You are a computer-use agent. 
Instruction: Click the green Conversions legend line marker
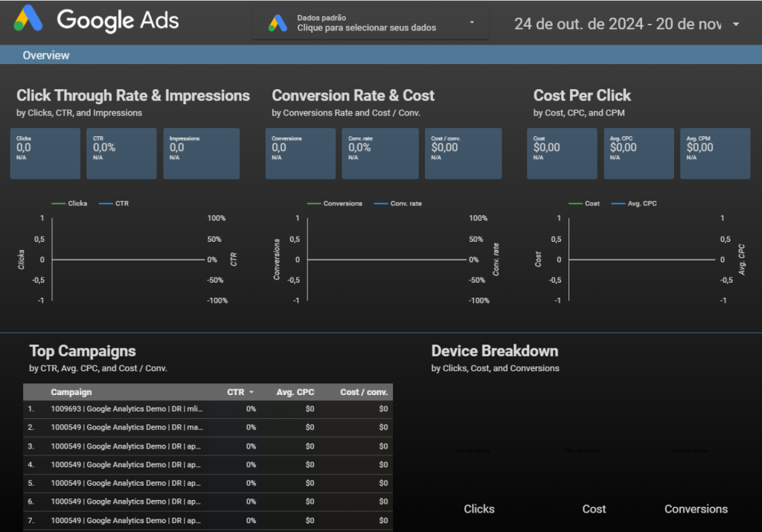point(314,204)
